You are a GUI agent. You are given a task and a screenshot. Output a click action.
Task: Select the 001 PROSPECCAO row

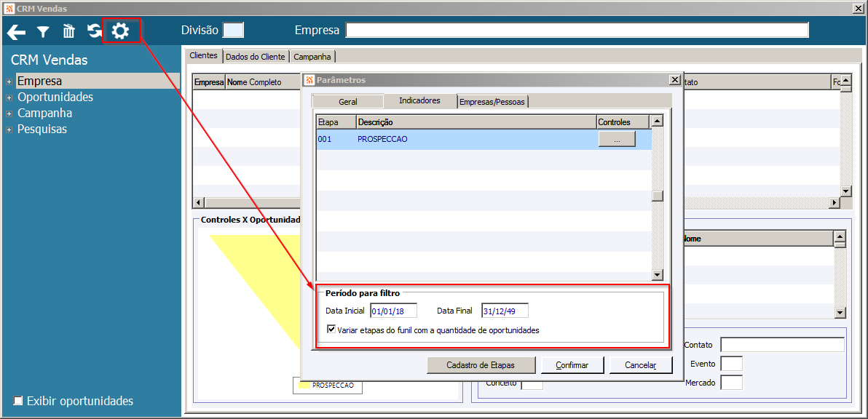click(484, 139)
